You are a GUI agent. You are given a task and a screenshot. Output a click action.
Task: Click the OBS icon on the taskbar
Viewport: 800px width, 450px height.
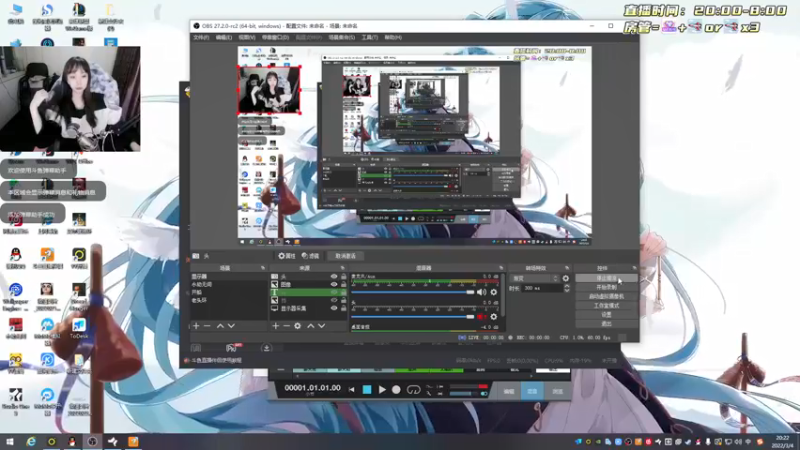point(92,441)
